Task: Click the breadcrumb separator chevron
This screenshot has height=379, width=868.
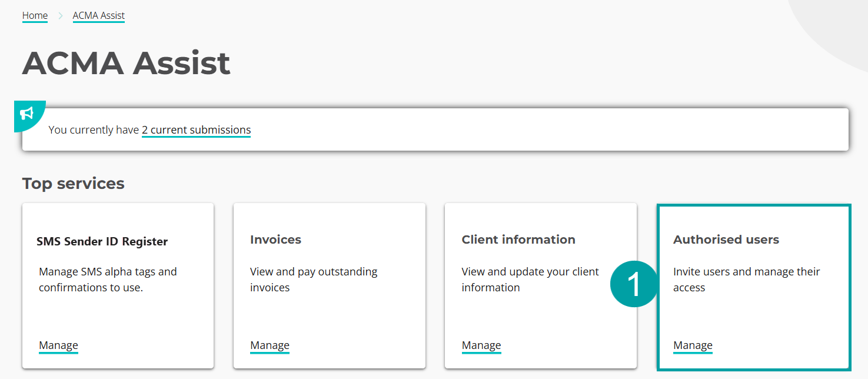Action: tap(60, 15)
